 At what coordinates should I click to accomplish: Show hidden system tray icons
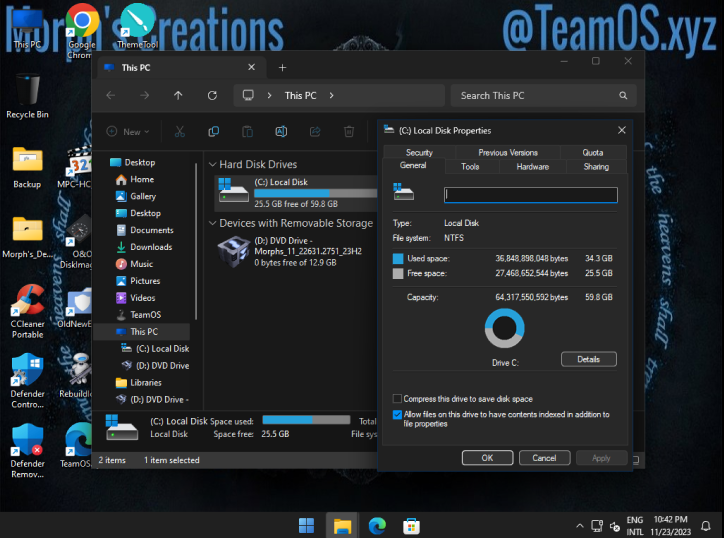[580, 526]
